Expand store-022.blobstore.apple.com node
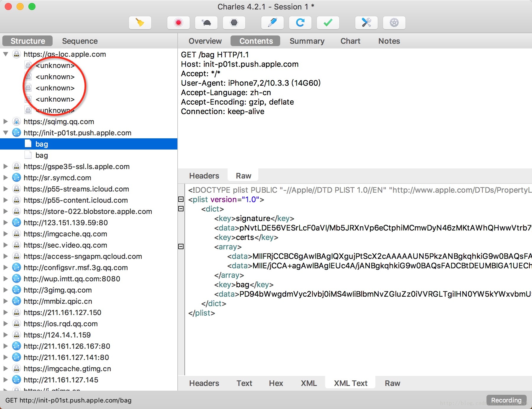532x409 pixels. click(5, 211)
